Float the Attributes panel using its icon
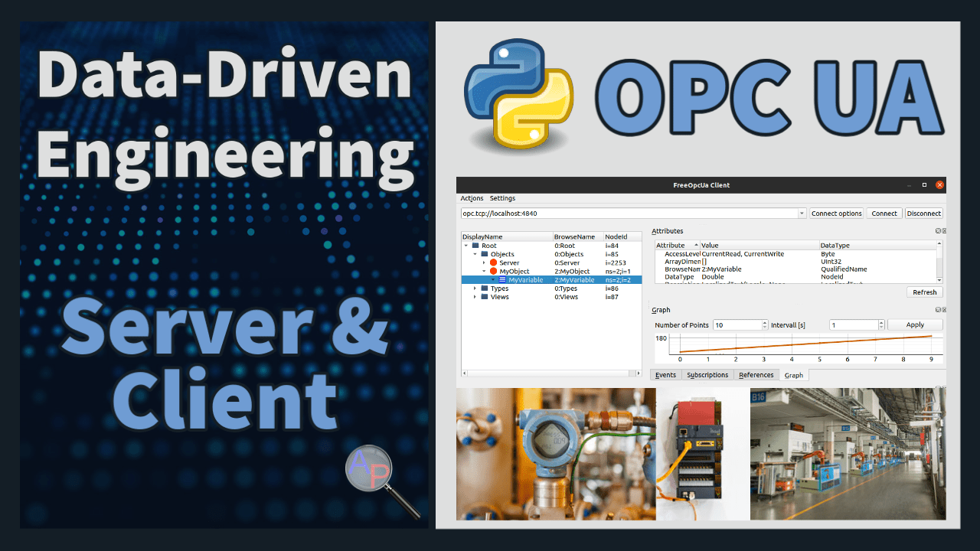Viewport: 980px width, 551px height. click(x=938, y=231)
